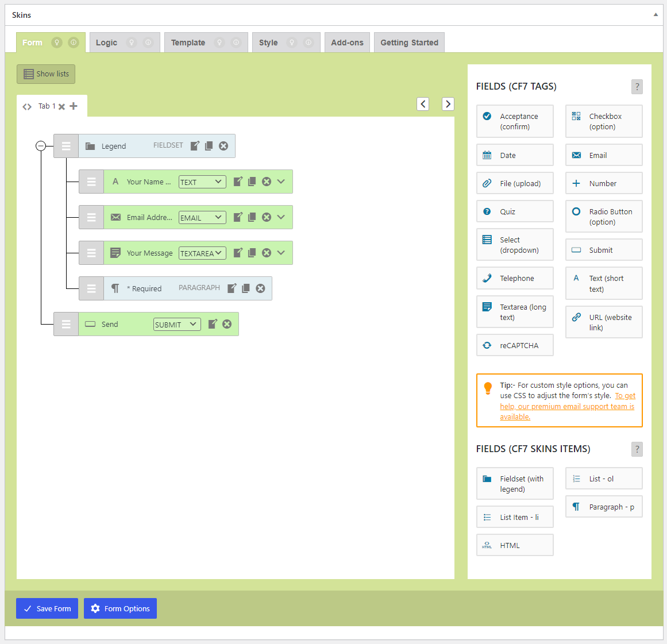The width and height of the screenshot is (667, 644).
Task: Collapse the Legend fieldset tree node
Action: (41, 146)
